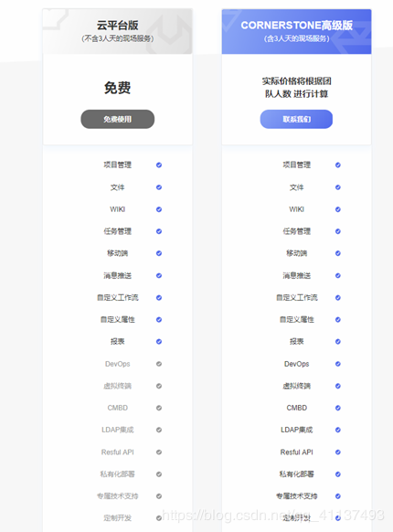Click DevOps checkmark in 高级版 column
Image resolution: width=393 pixels, height=532 pixels.
coord(337,364)
